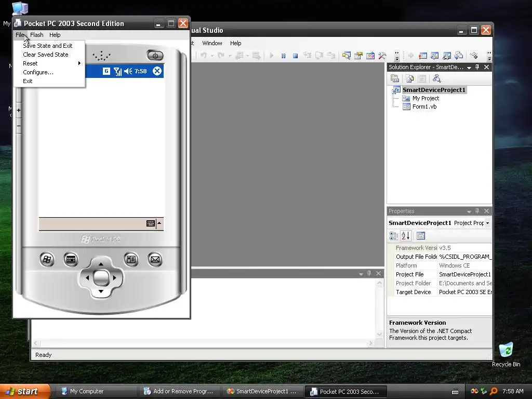Click the emulator D-pad right arrow

[115, 278]
